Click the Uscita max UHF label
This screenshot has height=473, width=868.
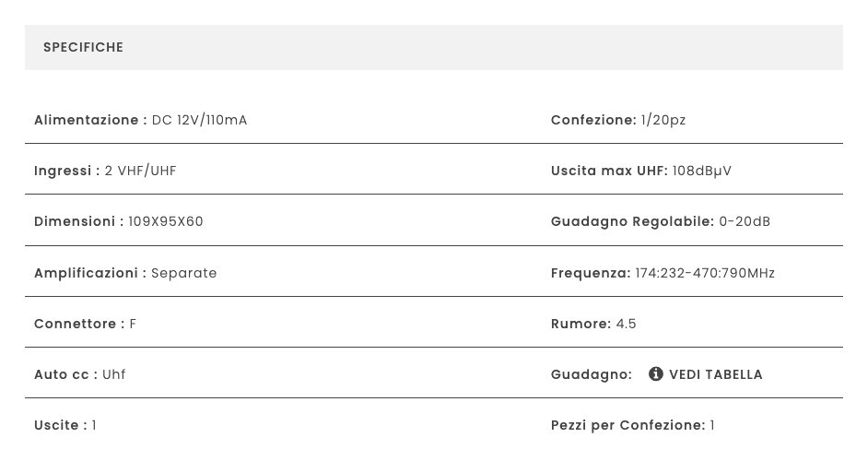point(609,171)
